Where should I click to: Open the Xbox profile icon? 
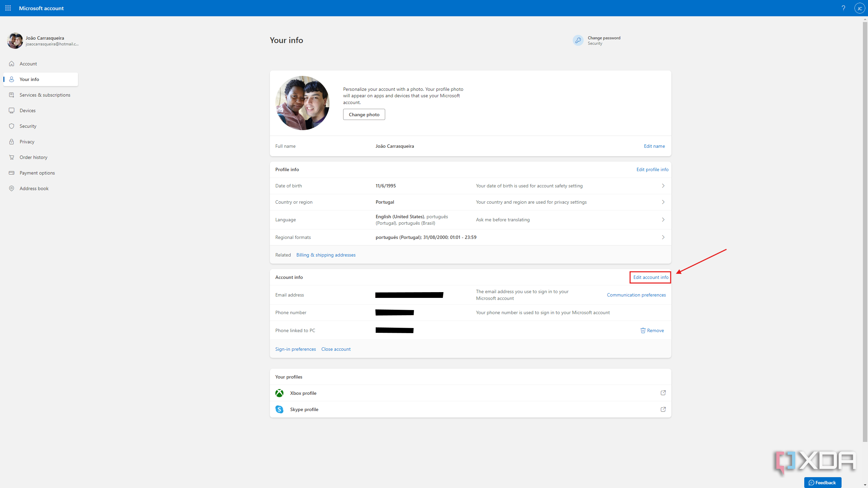tap(279, 393)
